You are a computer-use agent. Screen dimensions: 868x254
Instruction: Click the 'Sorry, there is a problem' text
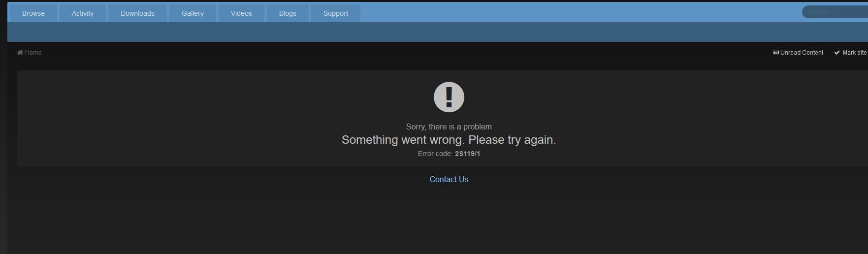pyautogui.click(x=449, y=127)
